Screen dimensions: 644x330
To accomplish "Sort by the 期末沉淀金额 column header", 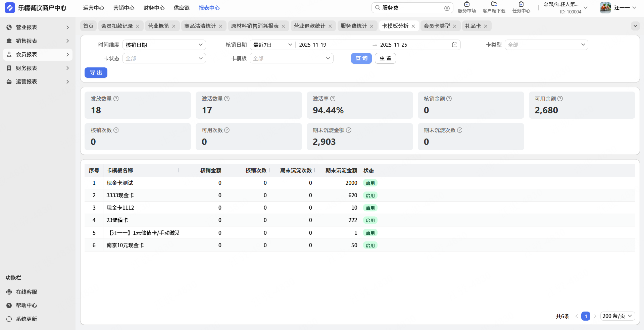I will (341, 170).
